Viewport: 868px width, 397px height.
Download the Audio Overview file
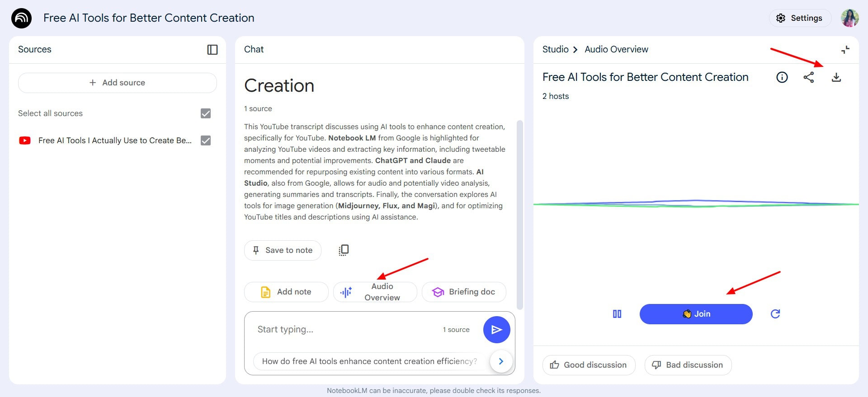836,78
